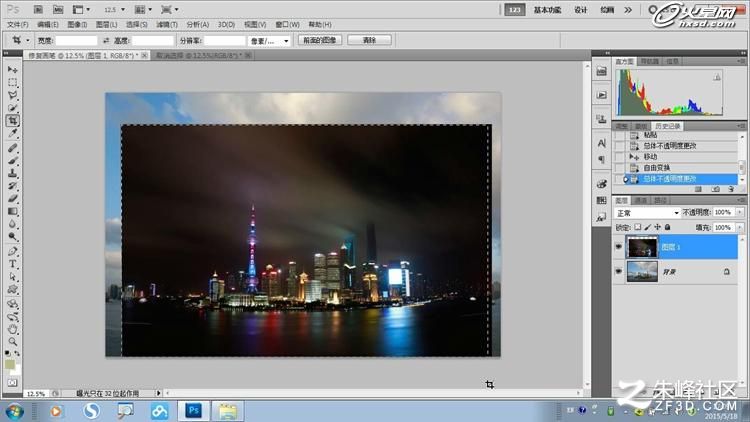Viewport: 750px width, 422px height.
Task: Select the Healing Brush tool
Action: (x=12, y=148)
